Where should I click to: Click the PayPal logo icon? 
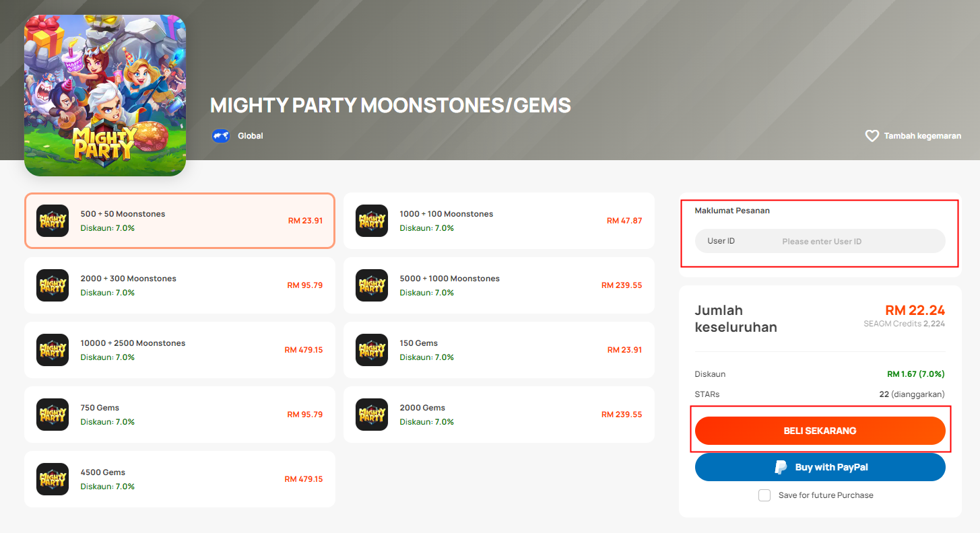coord(781,467)
